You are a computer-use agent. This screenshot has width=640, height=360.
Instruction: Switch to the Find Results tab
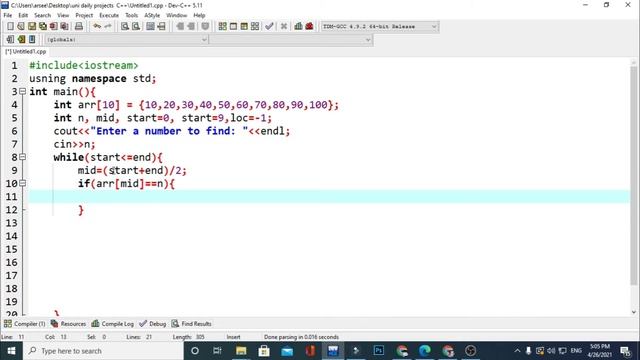click(x=191, y=324)
